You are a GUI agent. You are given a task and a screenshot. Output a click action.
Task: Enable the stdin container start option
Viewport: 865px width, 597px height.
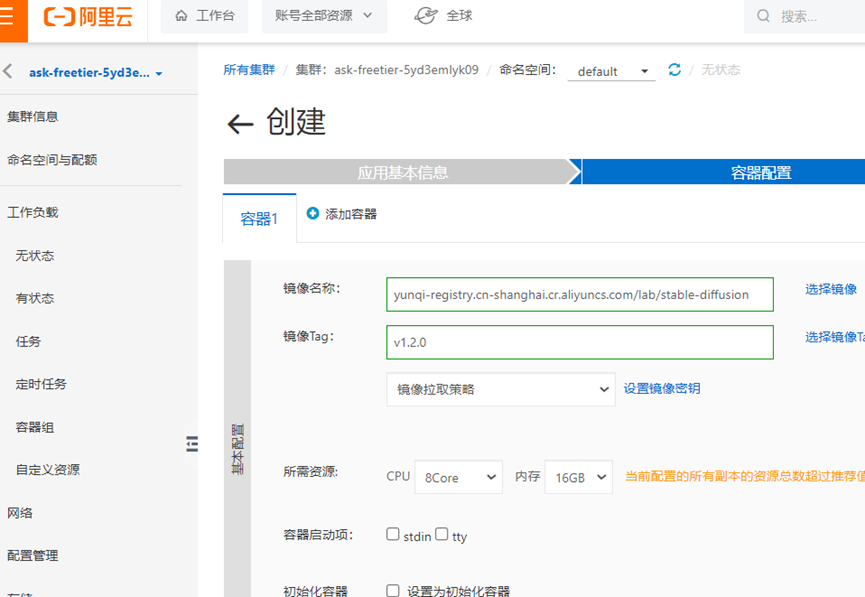393,535
